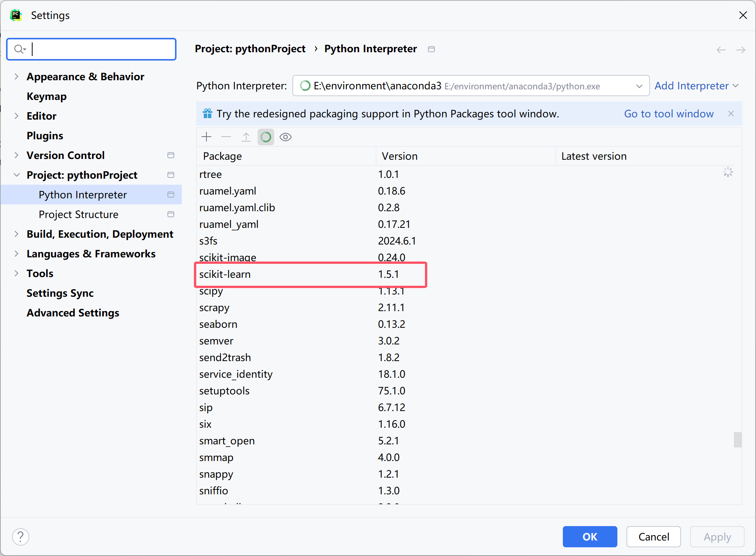Click the project-level icon next to breadcrumb title
756x556 pixels.
tap(431, 49)
